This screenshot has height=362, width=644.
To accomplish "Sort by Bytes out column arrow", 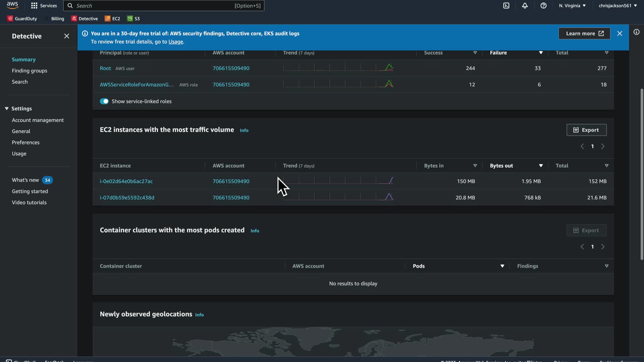I will point(541,166).
